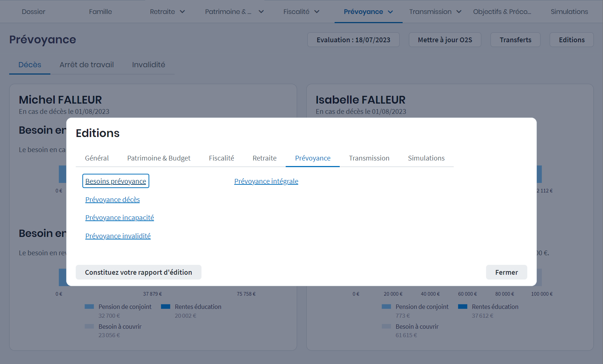Click the Pension de conjoint legend swatch for Michel
Image resolution: width=603 pixels, height=364 pixels.
point(89,307)
